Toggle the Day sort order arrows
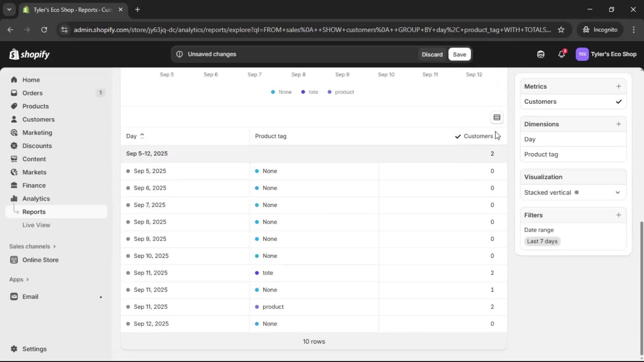 [142, 136]
